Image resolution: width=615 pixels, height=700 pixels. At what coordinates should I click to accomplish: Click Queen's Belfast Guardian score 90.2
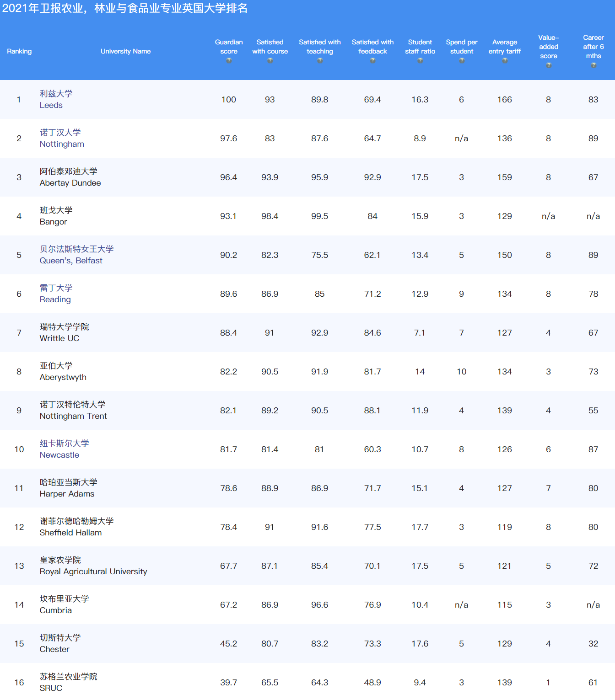point(229,255)
